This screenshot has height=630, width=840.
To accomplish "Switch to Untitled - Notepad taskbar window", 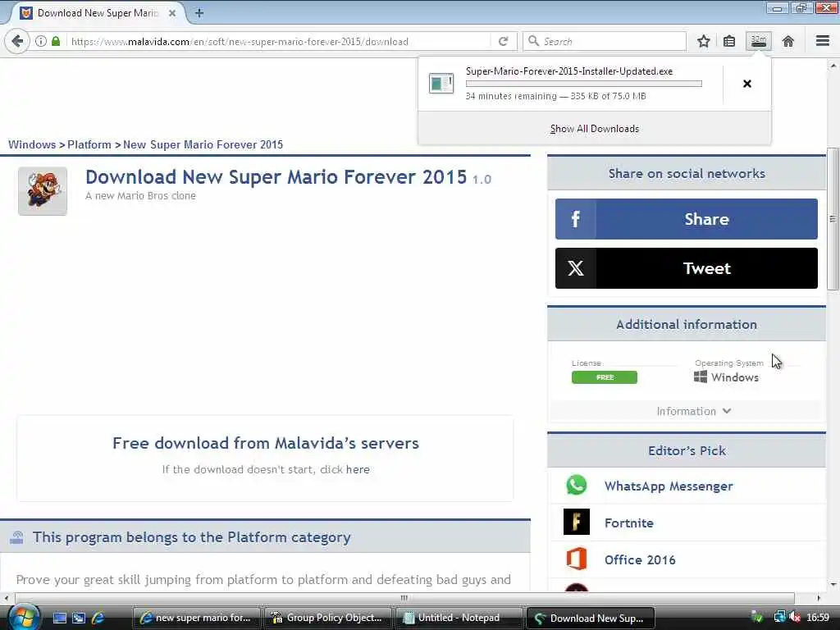I will pyautogui.click(x=459, y=618).
